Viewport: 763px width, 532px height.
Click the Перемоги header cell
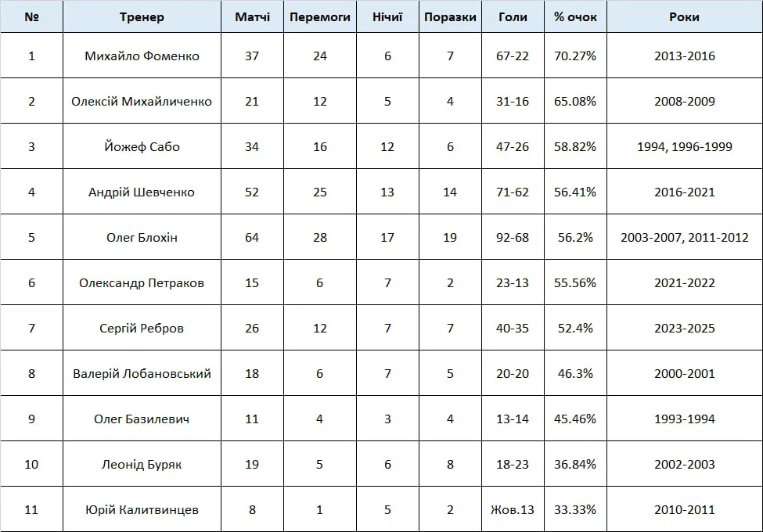(x=320, y=16)
